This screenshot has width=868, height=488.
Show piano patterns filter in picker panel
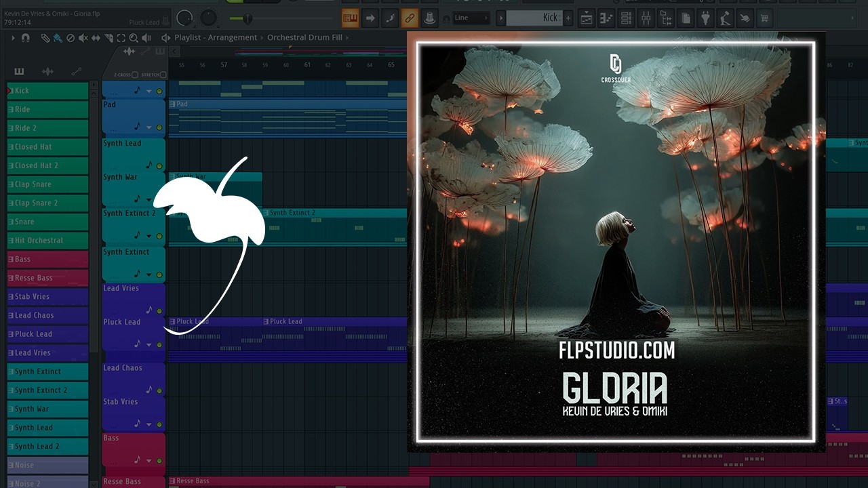[19, 71]
